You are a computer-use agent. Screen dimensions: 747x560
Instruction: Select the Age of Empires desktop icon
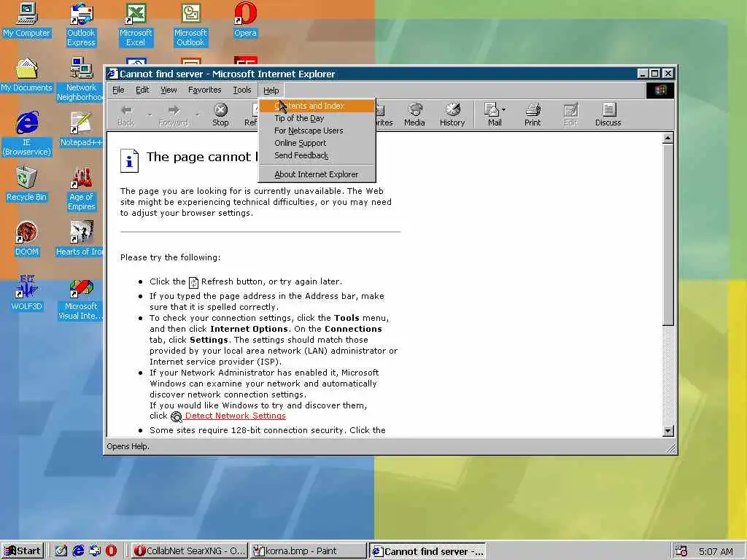click(81, 189)
